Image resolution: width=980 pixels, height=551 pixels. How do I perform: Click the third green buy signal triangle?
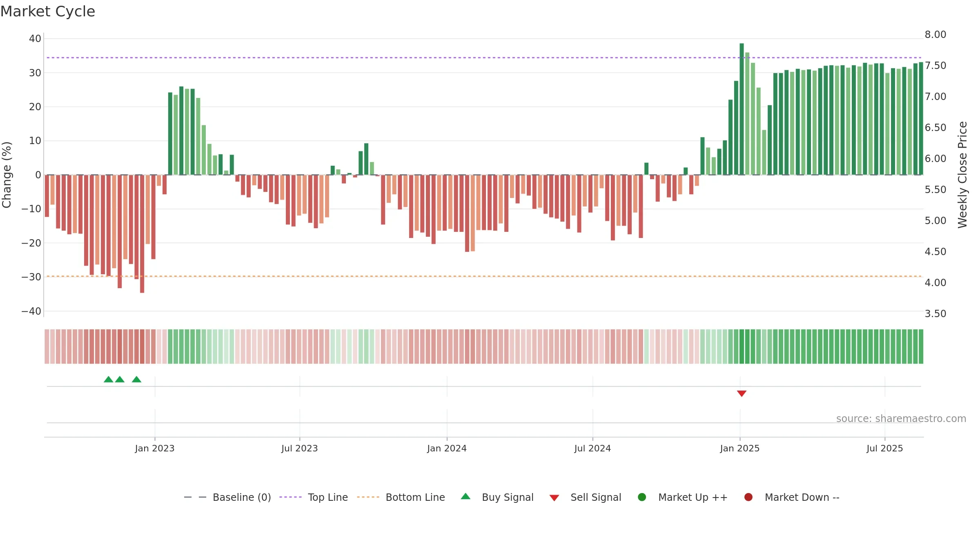click(137, 379)
